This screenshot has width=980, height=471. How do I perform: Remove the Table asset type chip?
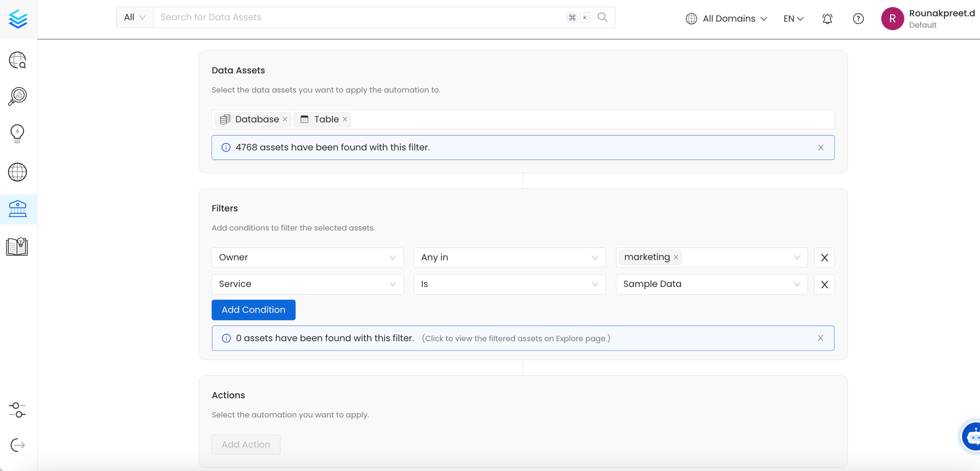click(x=345, y=119)
